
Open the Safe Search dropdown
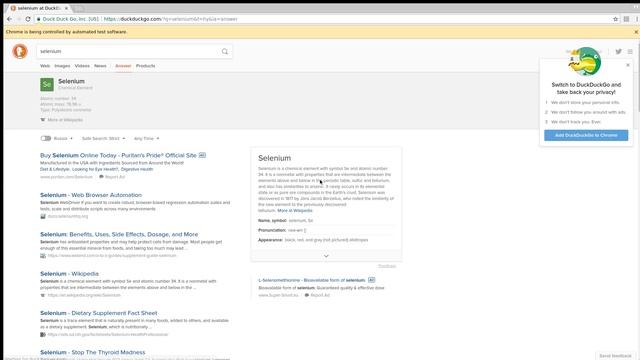pos(104,138)
